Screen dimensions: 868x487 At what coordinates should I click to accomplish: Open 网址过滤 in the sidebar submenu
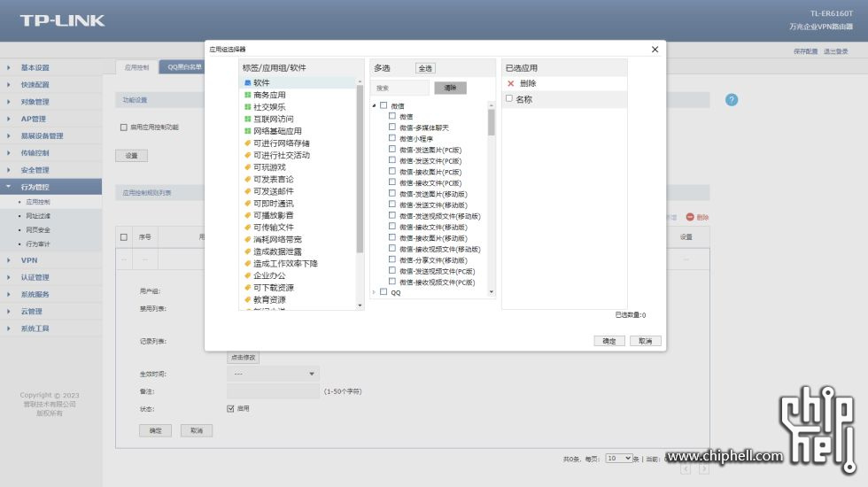(38, 216)
